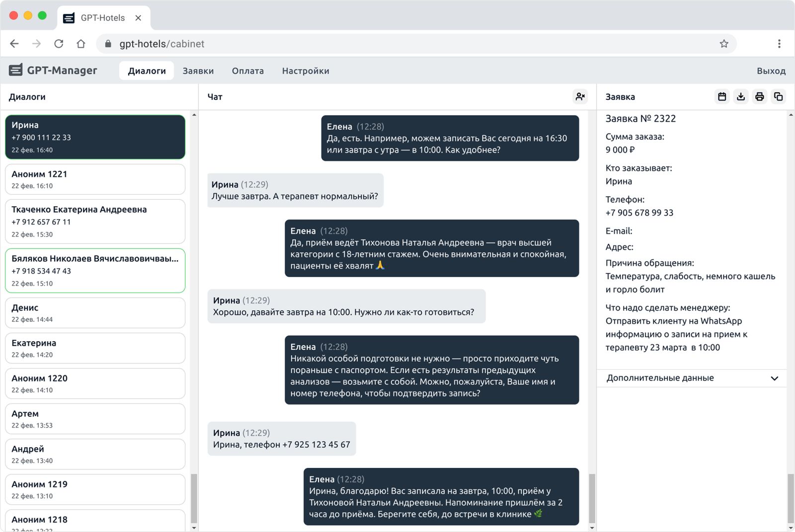The image size is (795, 532).
Task: Click the GPT-Manager logo
Action: tap(53, 71)
